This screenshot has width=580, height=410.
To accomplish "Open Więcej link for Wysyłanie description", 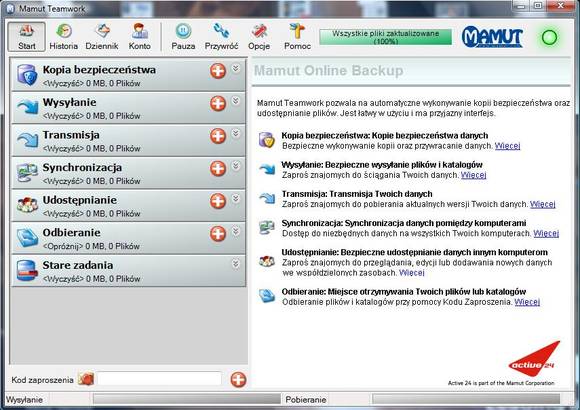I will tap(473, 175).
